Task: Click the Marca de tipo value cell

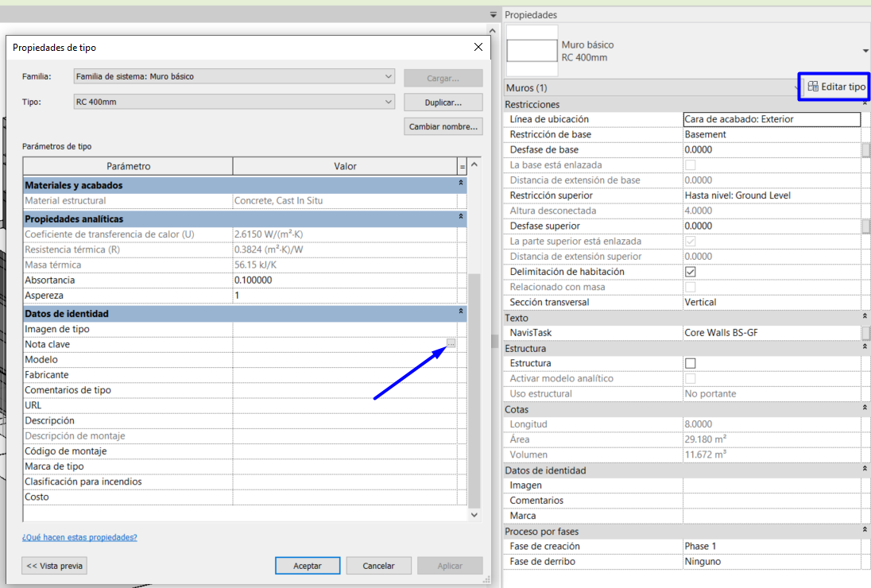Action: click(x=345, y=466)
